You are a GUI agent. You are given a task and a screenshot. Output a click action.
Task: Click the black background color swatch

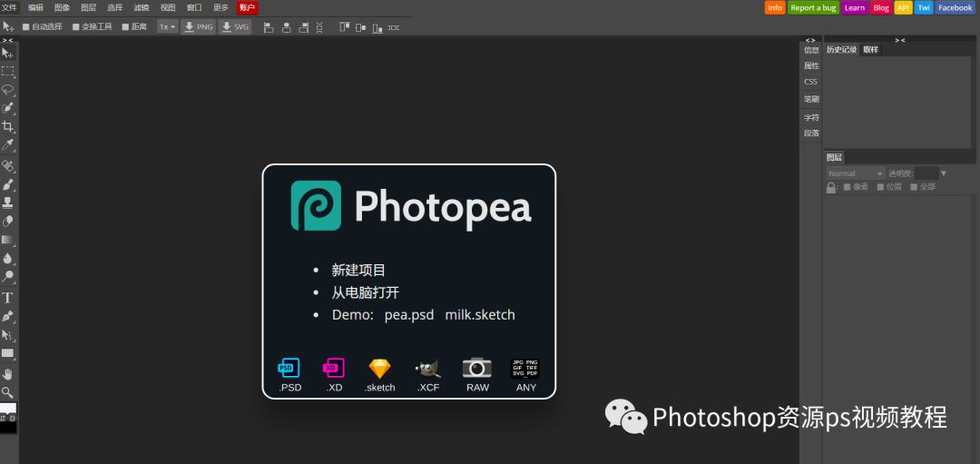pyautogui.click(x=10, y=427)
